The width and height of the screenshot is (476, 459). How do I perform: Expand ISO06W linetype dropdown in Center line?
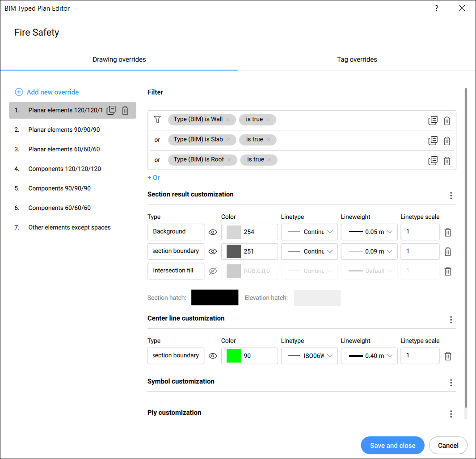(x=309, y=356)
